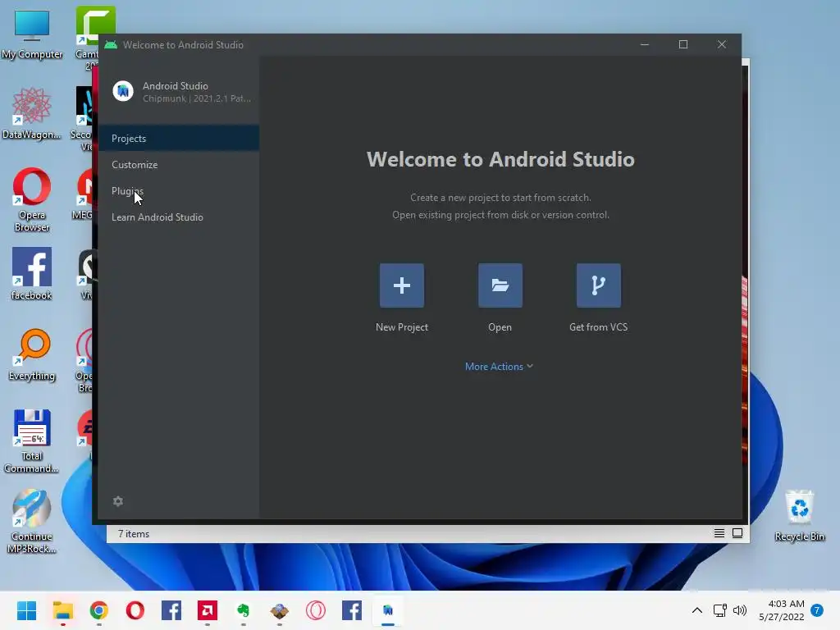Click the Get from VCS label

click(598, 326)
